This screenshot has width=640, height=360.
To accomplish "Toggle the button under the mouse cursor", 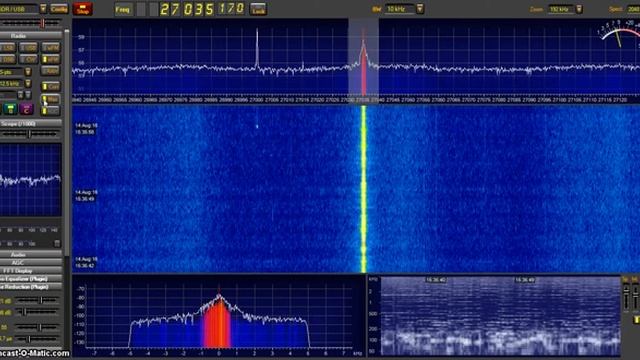I will coord(51,99).
